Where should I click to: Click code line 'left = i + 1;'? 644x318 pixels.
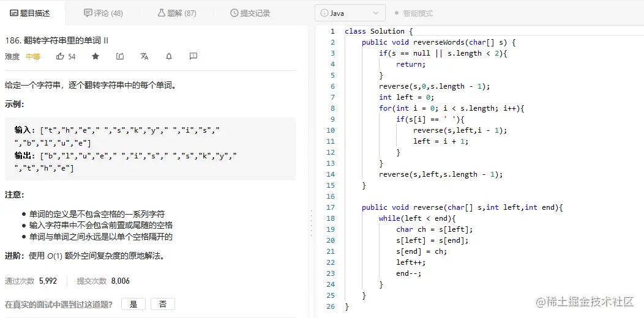point(440,141)
